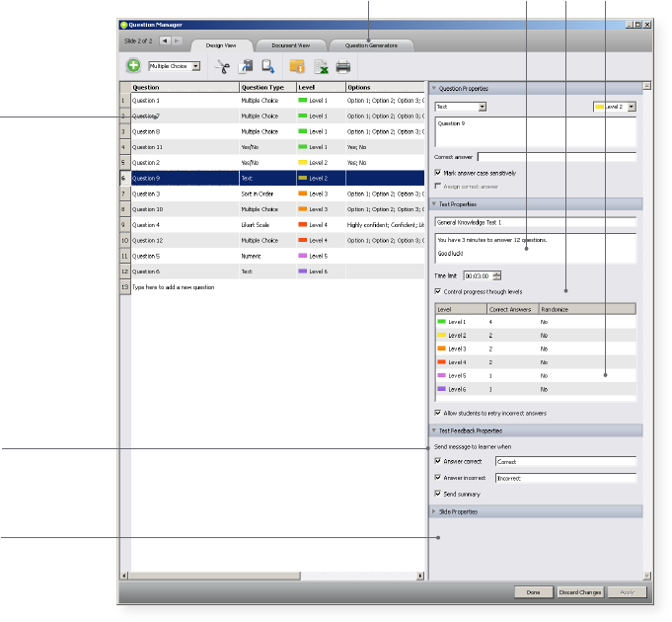Sort by the Question column header

186,87
